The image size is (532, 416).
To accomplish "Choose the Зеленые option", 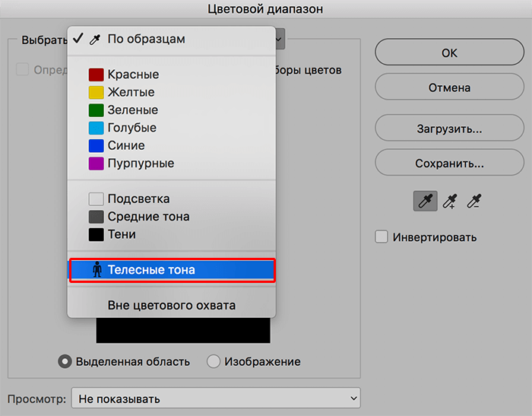I will (x=172, y=110).
